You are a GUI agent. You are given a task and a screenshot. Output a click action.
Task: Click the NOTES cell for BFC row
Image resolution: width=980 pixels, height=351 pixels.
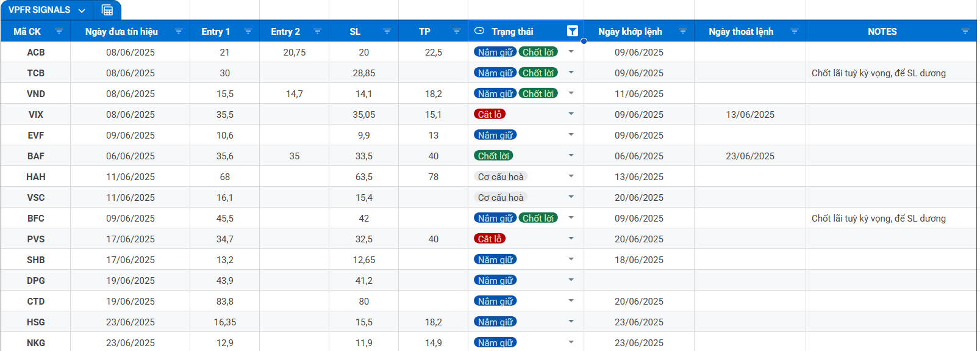pyautogui.click(x=891, y=218)
